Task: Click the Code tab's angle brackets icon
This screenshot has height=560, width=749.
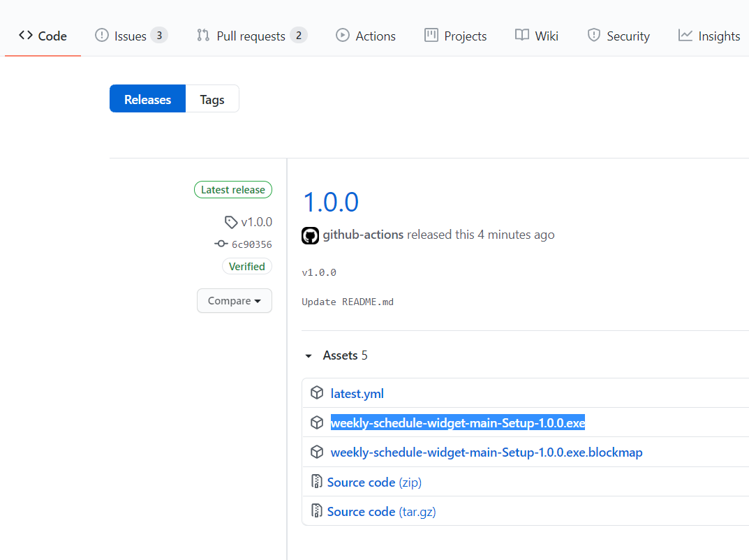Action: (24, 35)
